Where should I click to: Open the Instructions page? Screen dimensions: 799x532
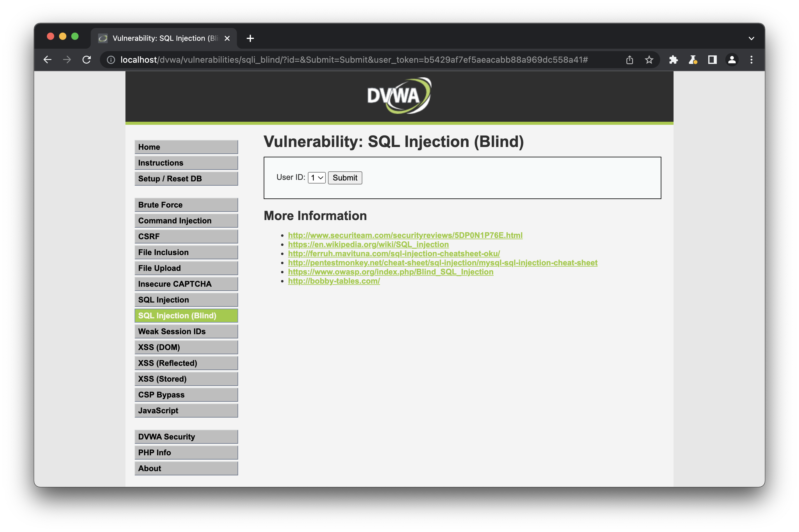pyautogui.click(x=186, y=163)
